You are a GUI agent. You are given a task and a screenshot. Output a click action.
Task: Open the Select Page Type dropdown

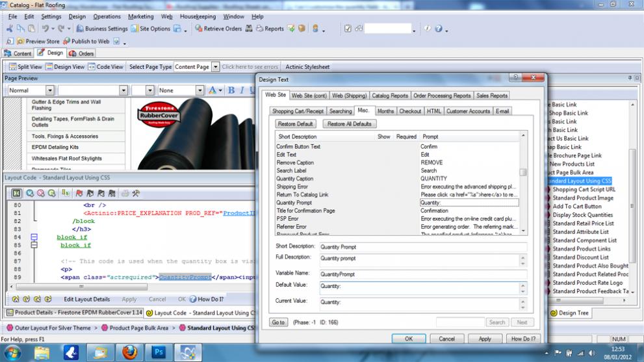point(214,66)
